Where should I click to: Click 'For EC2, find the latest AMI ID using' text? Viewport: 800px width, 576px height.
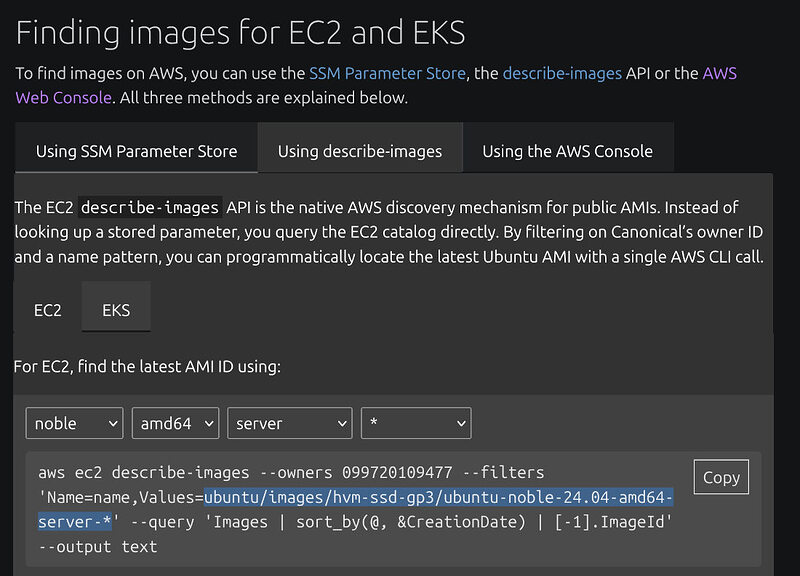click(147, 366)
